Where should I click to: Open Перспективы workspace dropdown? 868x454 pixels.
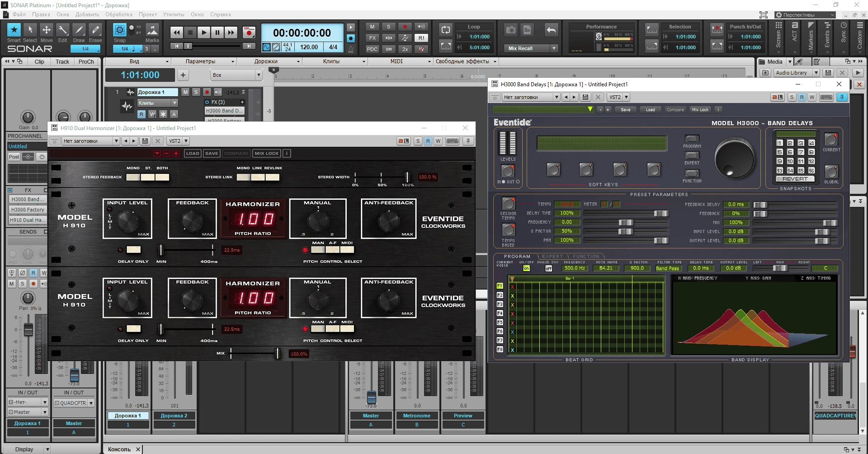point(805,15)
